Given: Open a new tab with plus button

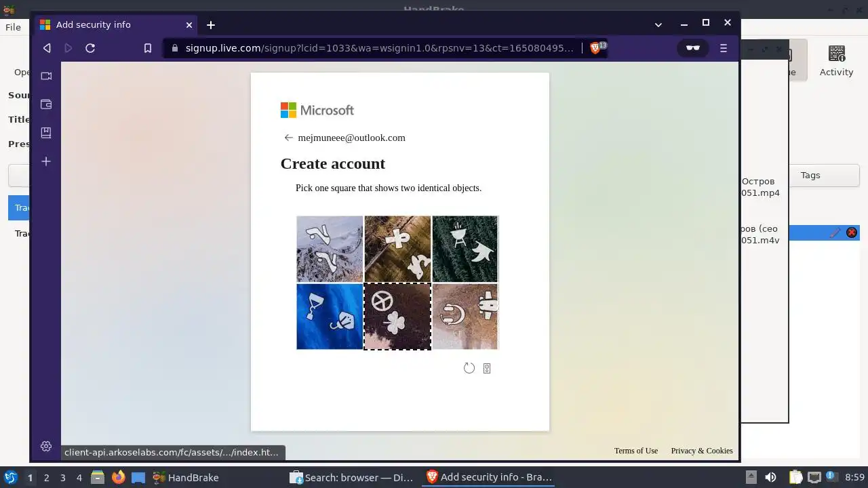Looking at the screenshot, I should tap(211, 24).
